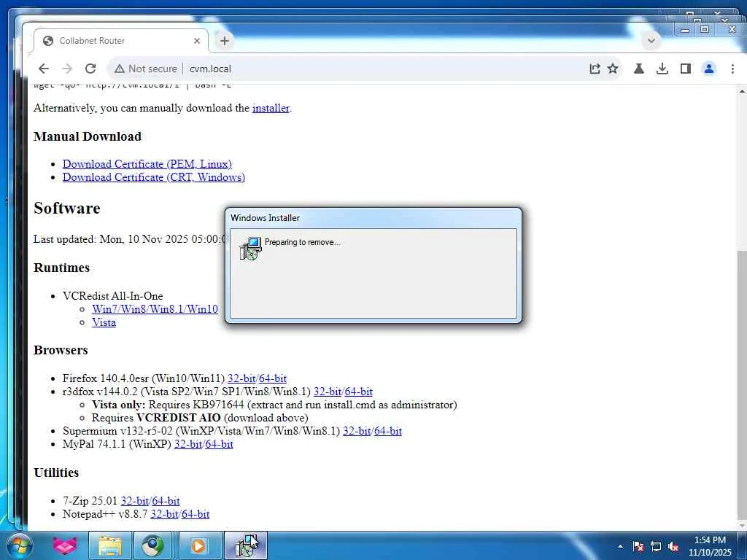
Task: Click the 'Preparing to remove...' text
Action: (303, 242)
